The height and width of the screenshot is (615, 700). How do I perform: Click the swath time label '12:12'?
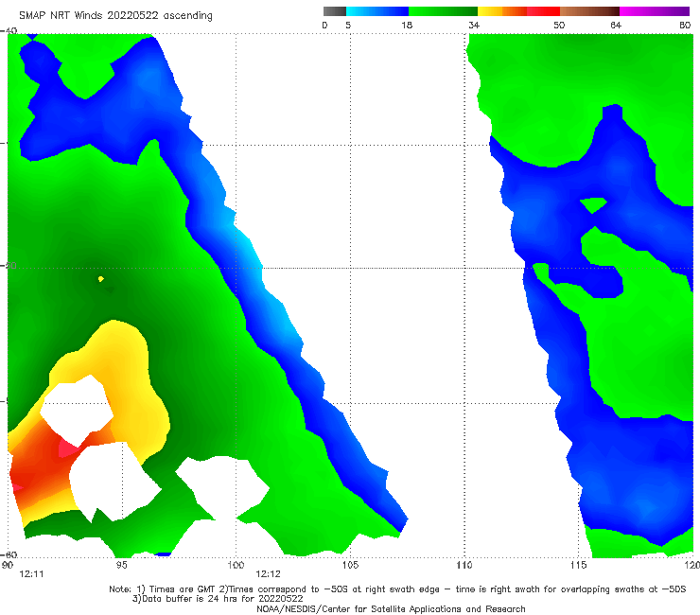[269, 574]
